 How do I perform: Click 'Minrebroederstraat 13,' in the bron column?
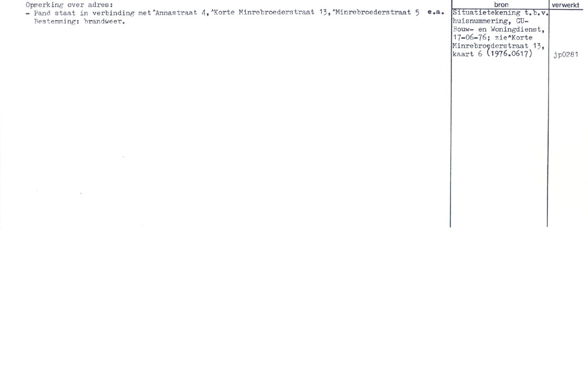click(499, 46)
